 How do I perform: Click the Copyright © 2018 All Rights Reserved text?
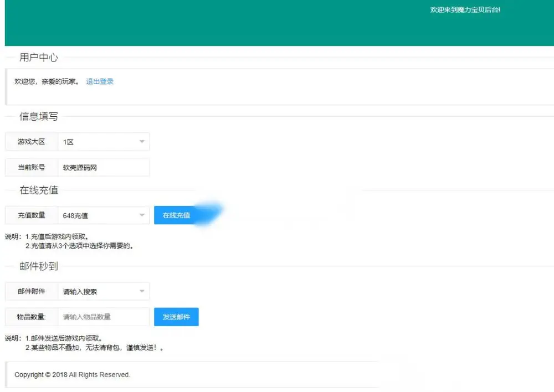[x=73, y=375]
